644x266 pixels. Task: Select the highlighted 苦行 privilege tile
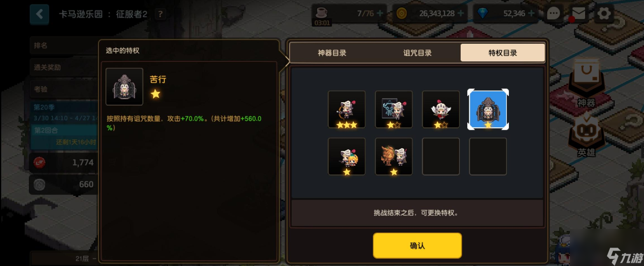(488, 109)
